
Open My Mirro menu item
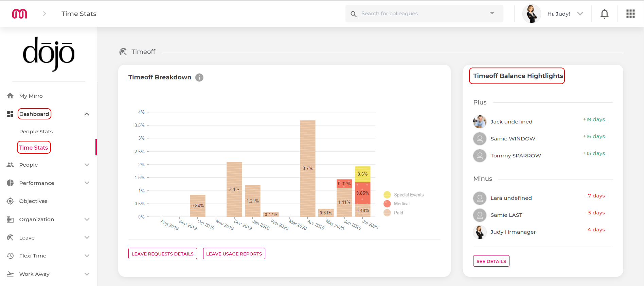31,96
